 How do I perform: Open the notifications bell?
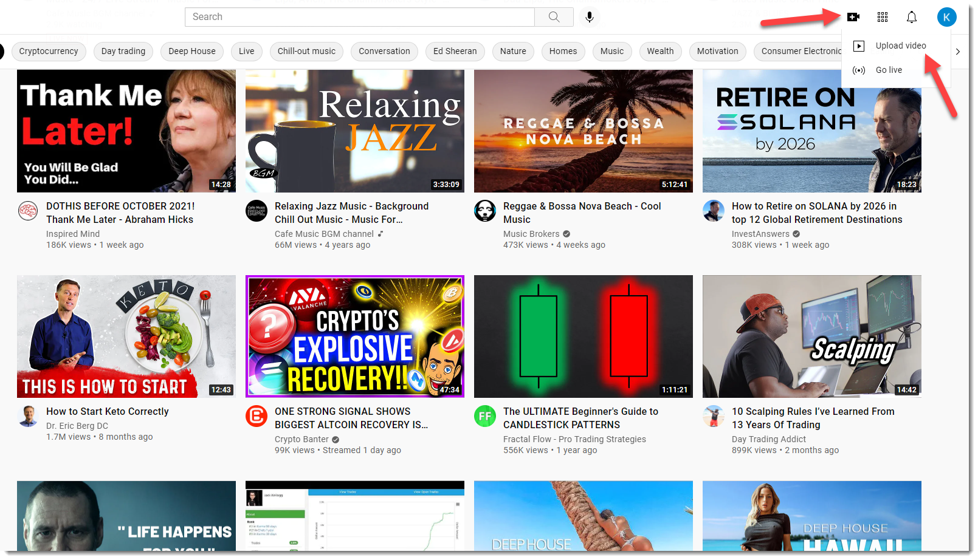coord(912,17)
